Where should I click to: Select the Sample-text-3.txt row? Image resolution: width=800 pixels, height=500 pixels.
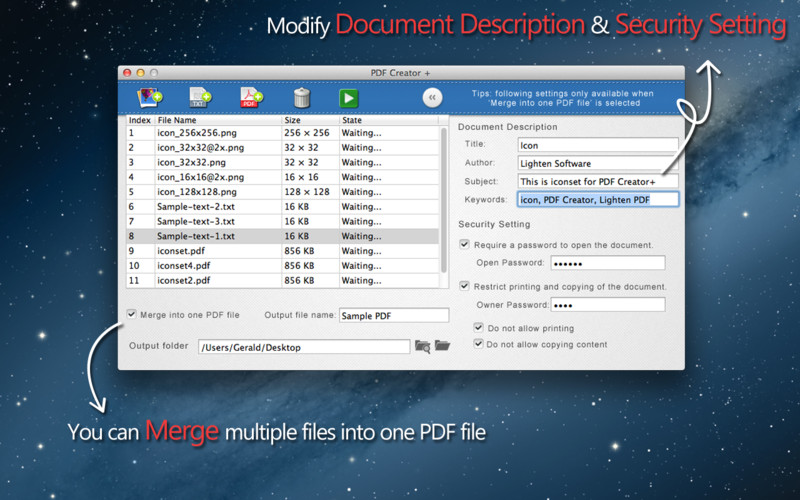point(282,221)
